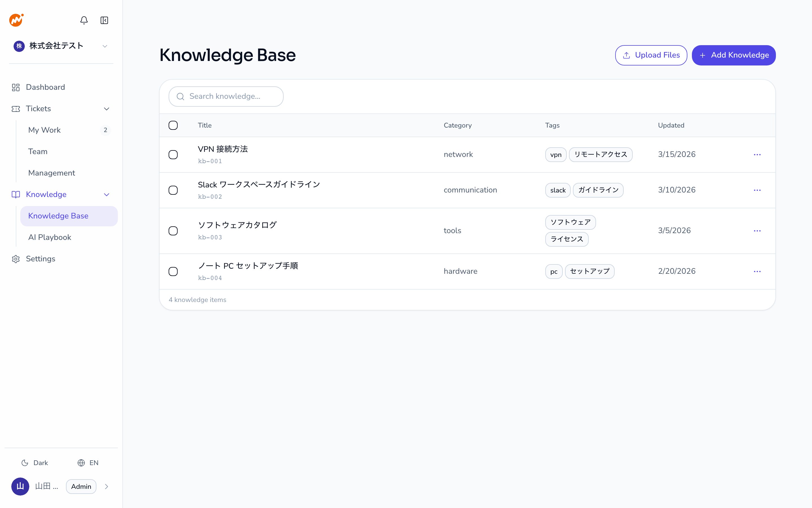The width and height of the screenshot is (812, 508).
Task: Click the Dashboard grid icon
Action: [x=16, y=87]
